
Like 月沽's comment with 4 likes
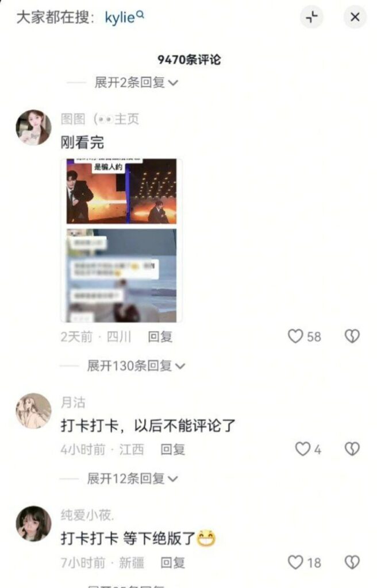[x=302, y=449]
